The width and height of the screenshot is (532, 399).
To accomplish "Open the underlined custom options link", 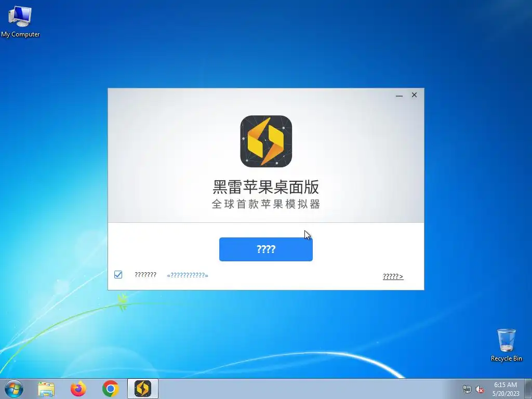I will point(393,276).
